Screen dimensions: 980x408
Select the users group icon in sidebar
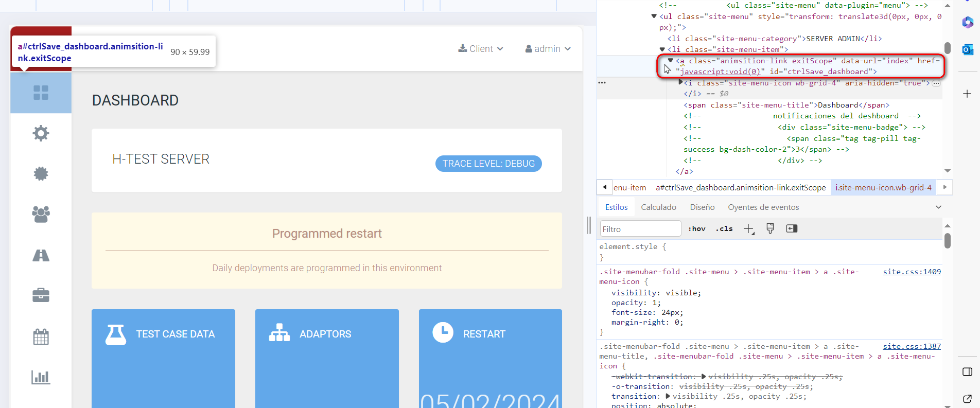tap(41, 214)
